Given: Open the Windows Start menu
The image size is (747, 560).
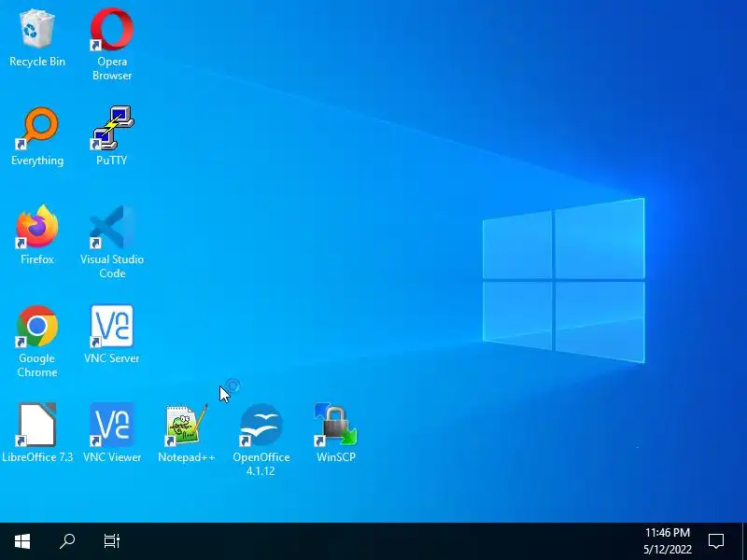Looking at the screenshot, I should [x=22, y=541].
